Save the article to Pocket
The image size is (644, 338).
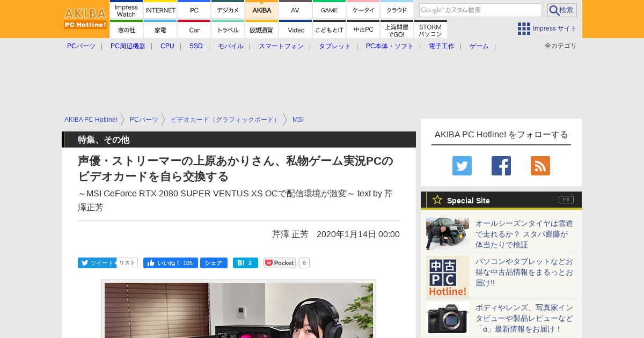point(280,263)
